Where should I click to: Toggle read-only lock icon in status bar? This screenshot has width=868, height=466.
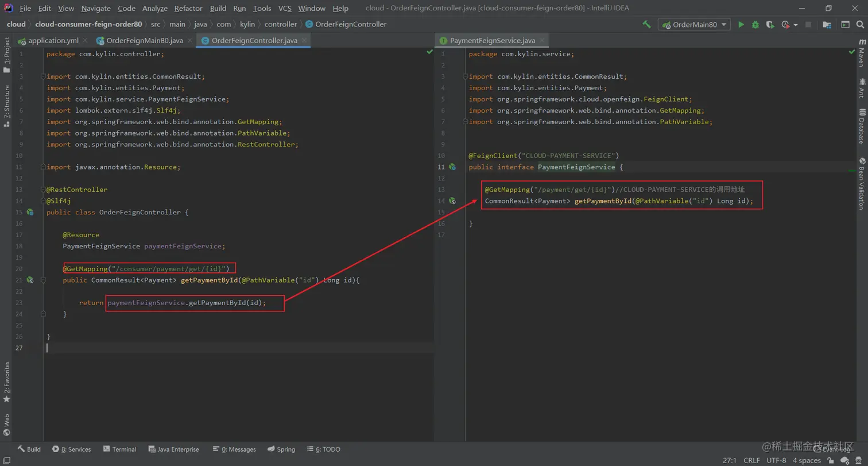831,460
